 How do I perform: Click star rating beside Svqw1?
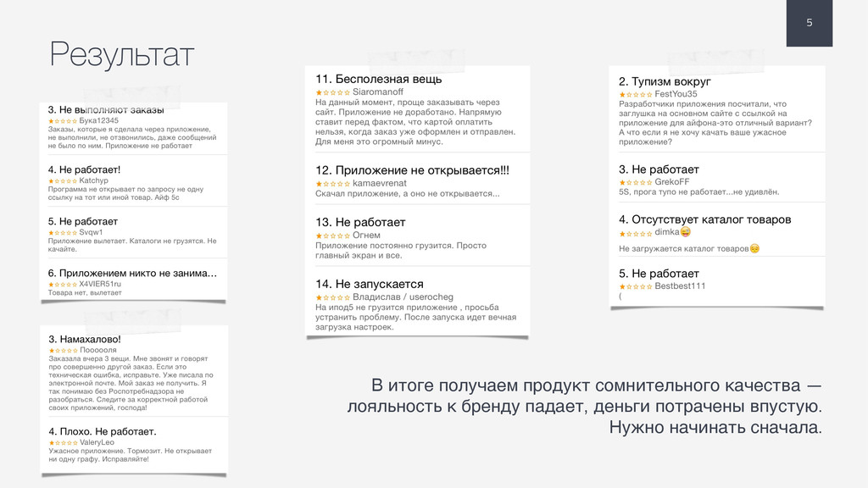click(63, 233)
